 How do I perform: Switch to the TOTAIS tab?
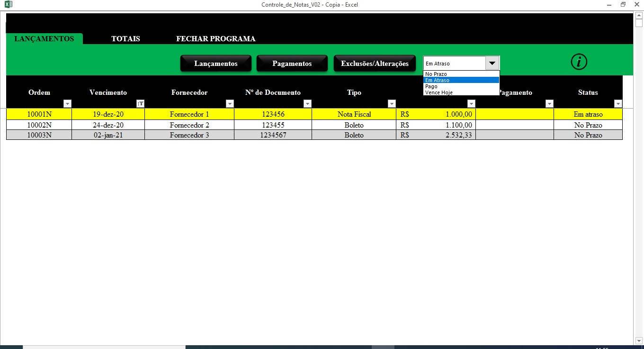point(125,38)
